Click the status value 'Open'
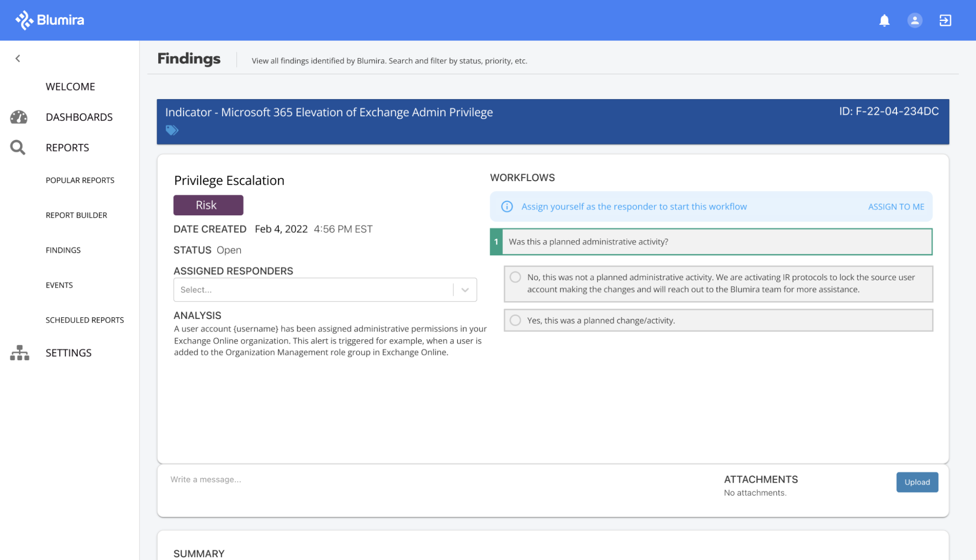Screen dimensions: 976x560 pos(228,250)
